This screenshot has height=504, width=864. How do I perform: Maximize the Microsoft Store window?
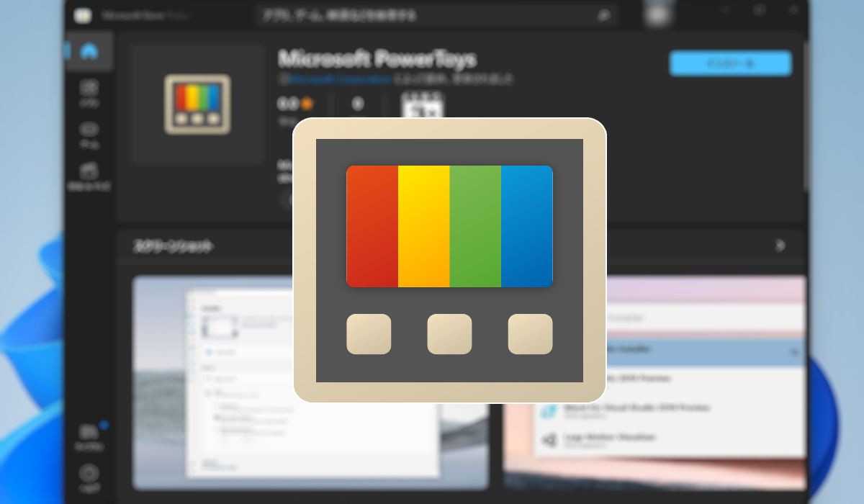(x=759, y=10)
